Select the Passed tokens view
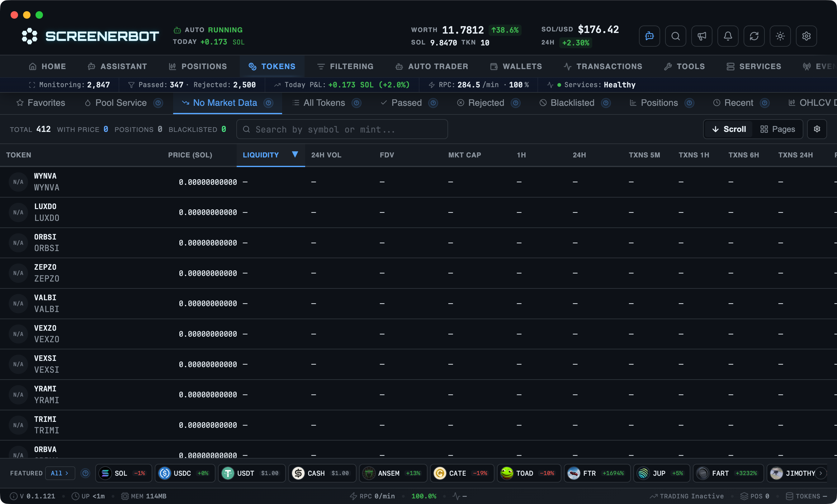 401,103
